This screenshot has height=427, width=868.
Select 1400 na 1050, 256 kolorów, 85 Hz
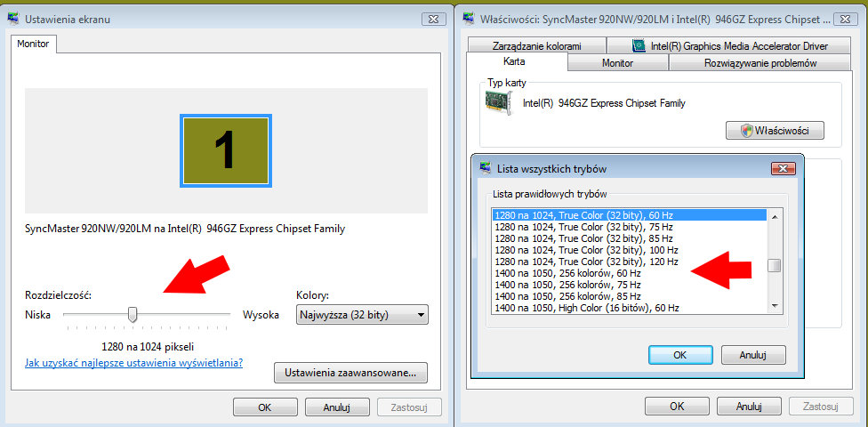coord(630,296)
